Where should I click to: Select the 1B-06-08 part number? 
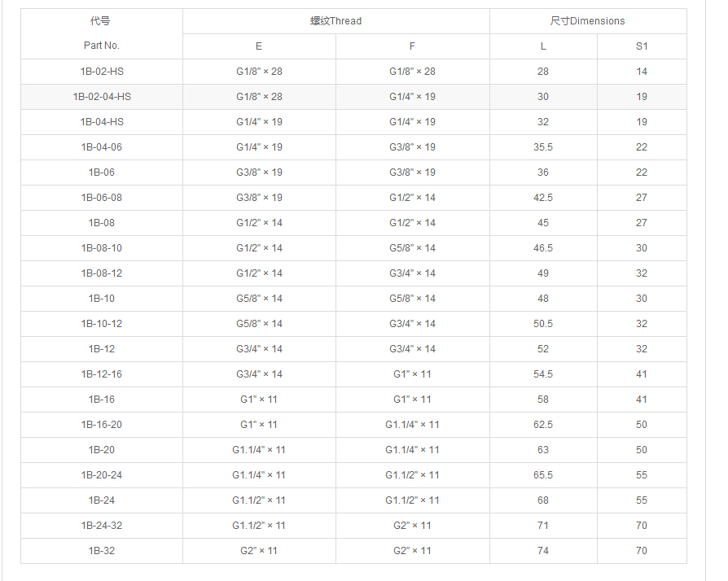102,198
